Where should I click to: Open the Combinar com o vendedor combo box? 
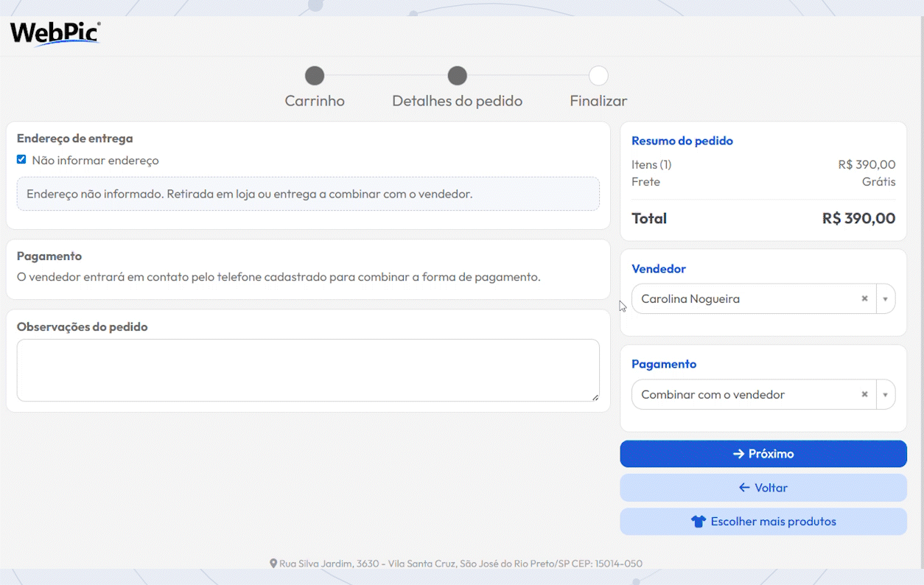744,395
